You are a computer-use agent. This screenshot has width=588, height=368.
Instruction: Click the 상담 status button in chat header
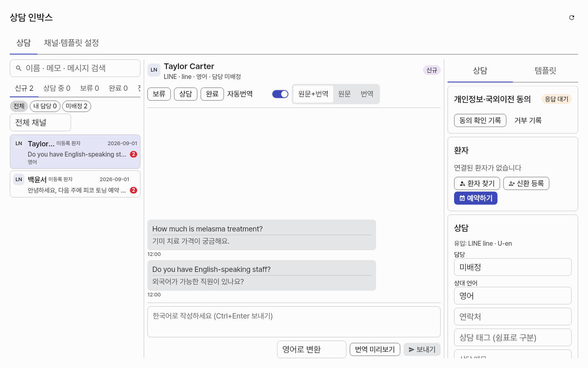186,94
